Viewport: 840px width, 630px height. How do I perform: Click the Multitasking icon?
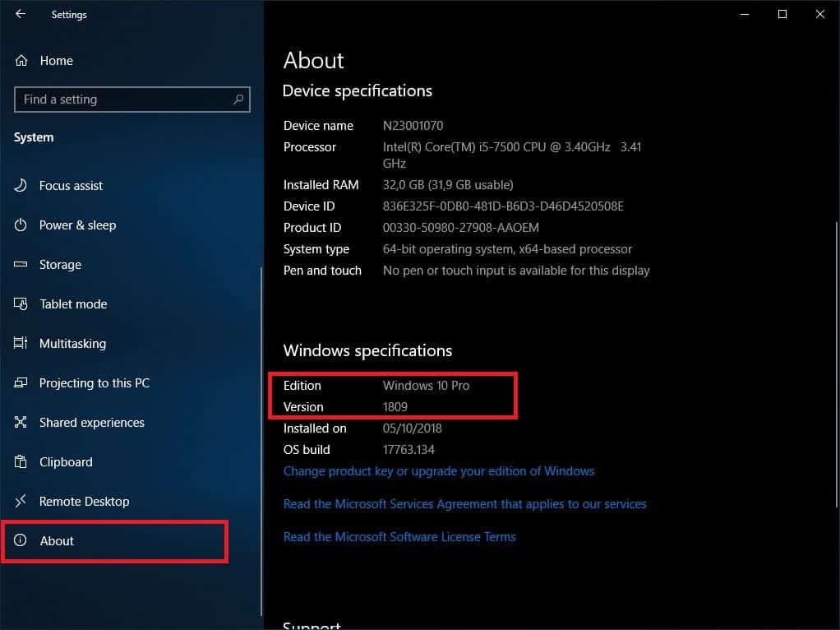tap(21, 343)
